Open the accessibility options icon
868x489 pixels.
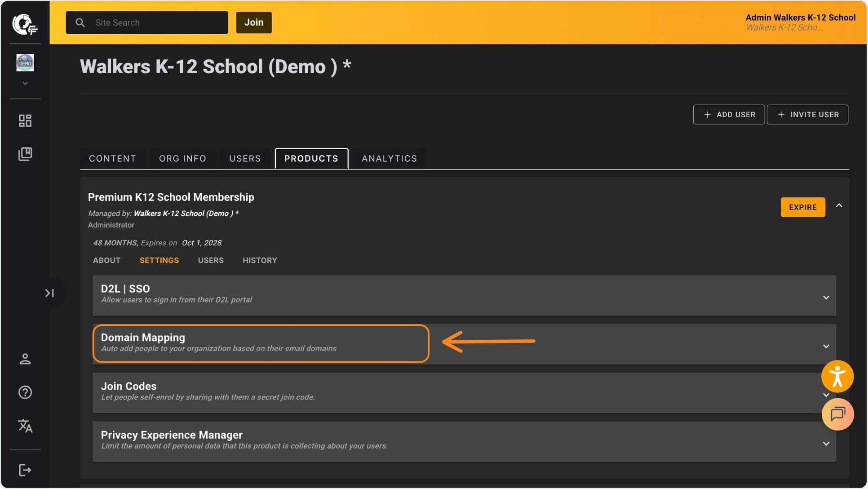coord(837,376)
